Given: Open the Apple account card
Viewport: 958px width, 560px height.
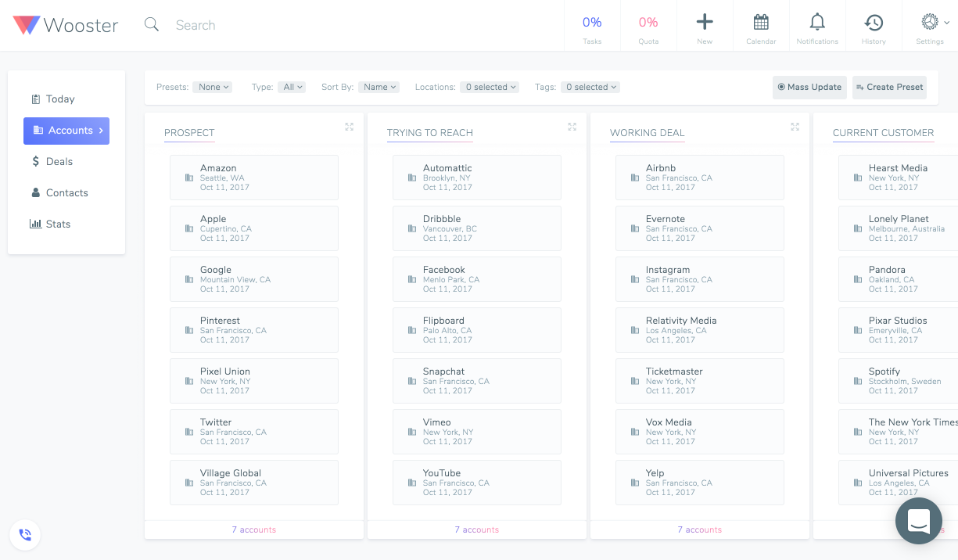Looking at the screenshot, I should (x=254, y=228).
